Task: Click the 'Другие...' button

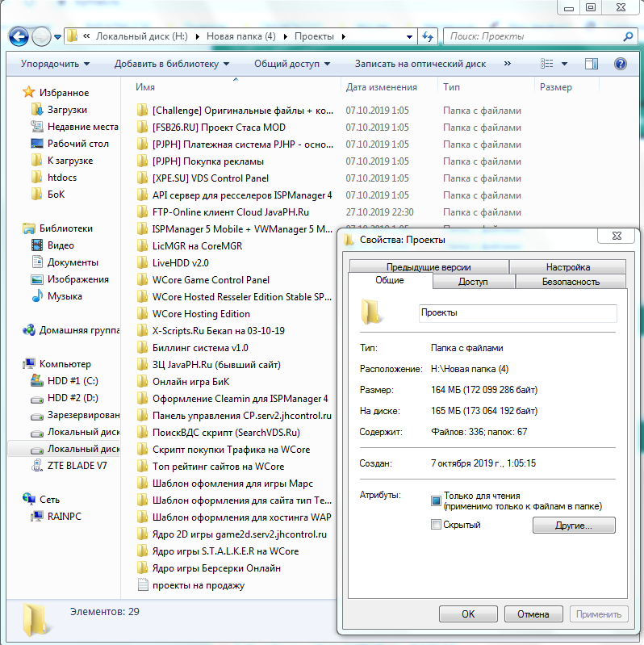Action: [574, 526]
